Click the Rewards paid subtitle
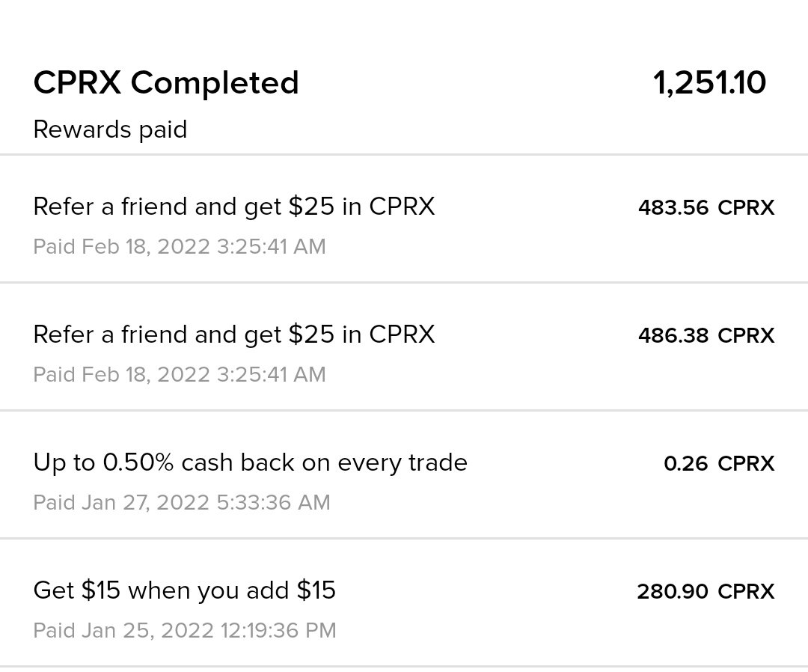This screenshot has width=808, height=672. 110,129
